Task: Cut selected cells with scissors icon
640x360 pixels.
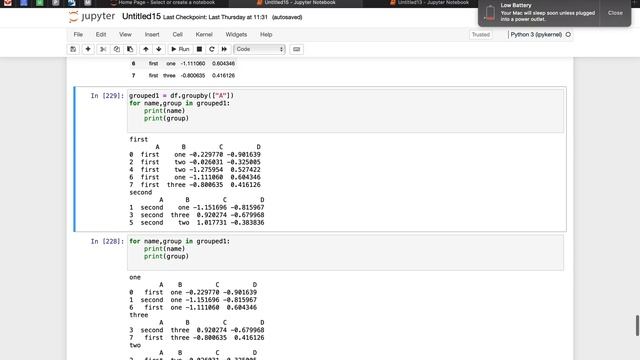Action: click(x=103, y=49)
